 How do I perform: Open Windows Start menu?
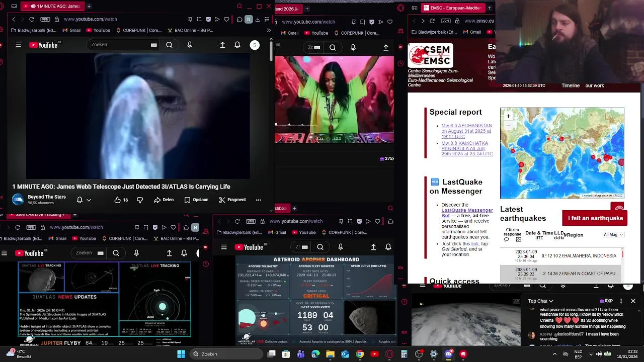(x=181, y=354)
